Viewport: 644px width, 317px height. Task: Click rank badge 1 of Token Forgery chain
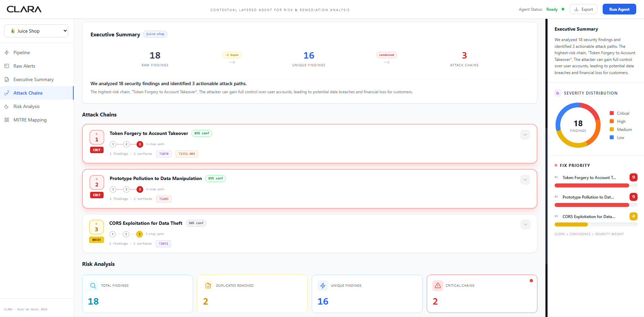click(x=97, y=137)
